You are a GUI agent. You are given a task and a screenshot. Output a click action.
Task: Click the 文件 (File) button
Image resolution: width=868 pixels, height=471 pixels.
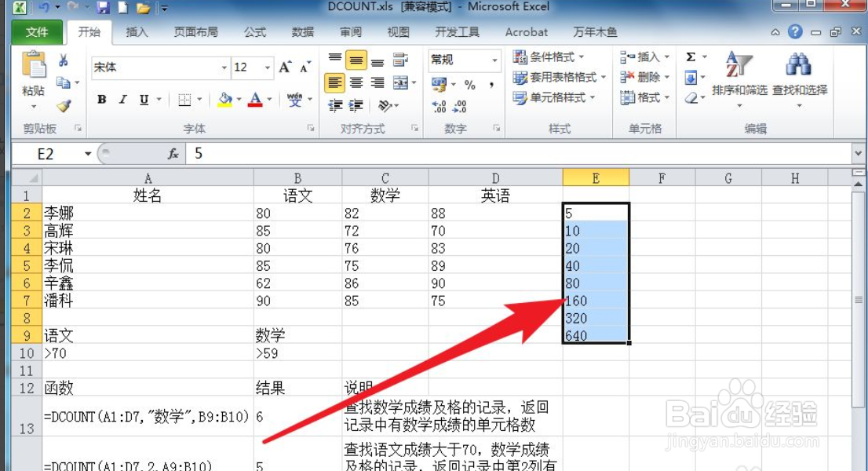click(x=36, y=32)
